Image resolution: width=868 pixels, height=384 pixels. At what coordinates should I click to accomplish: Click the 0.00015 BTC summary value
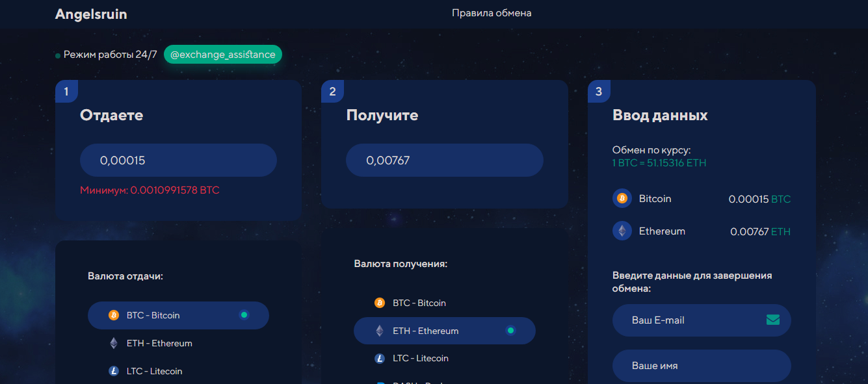759,199
